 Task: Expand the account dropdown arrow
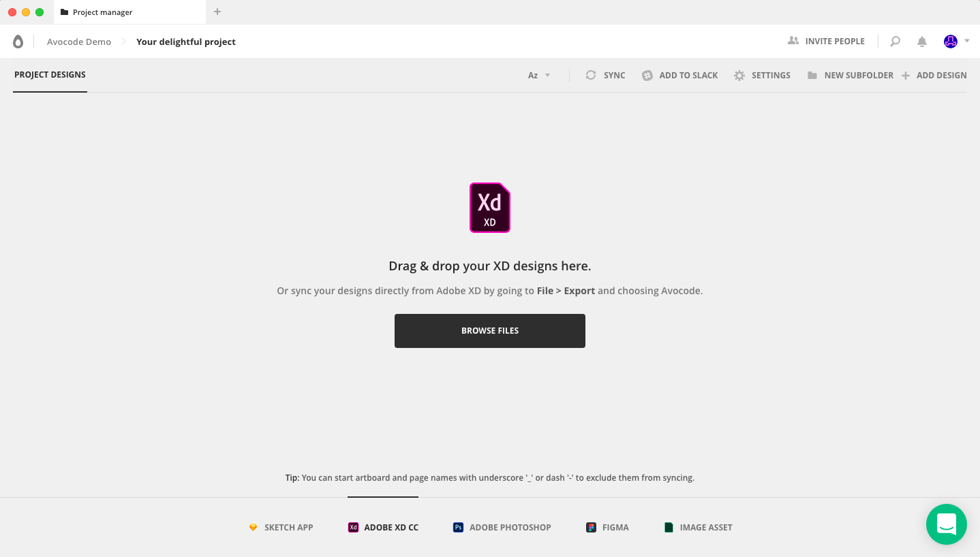967,42
